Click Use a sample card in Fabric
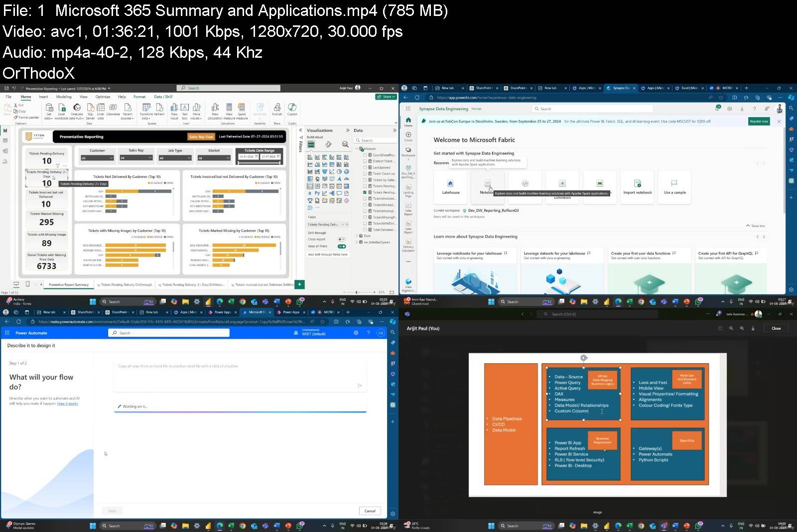 pyautogui.click(x=674, y=187)
